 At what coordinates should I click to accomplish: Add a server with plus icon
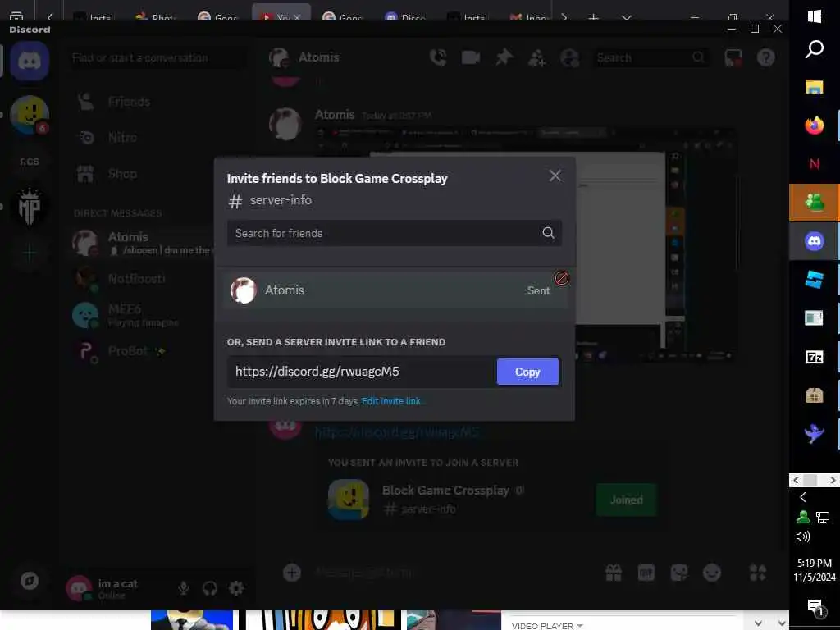30,253
